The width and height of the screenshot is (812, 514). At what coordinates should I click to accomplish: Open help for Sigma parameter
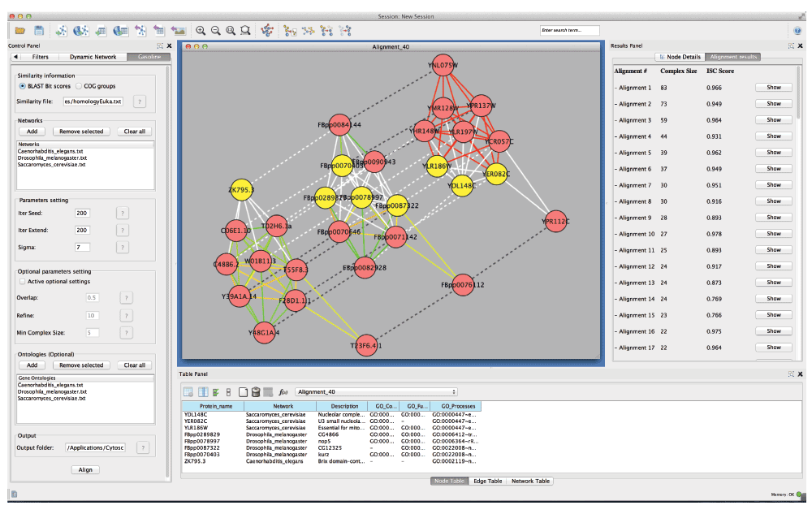click(x=123, y=248)
